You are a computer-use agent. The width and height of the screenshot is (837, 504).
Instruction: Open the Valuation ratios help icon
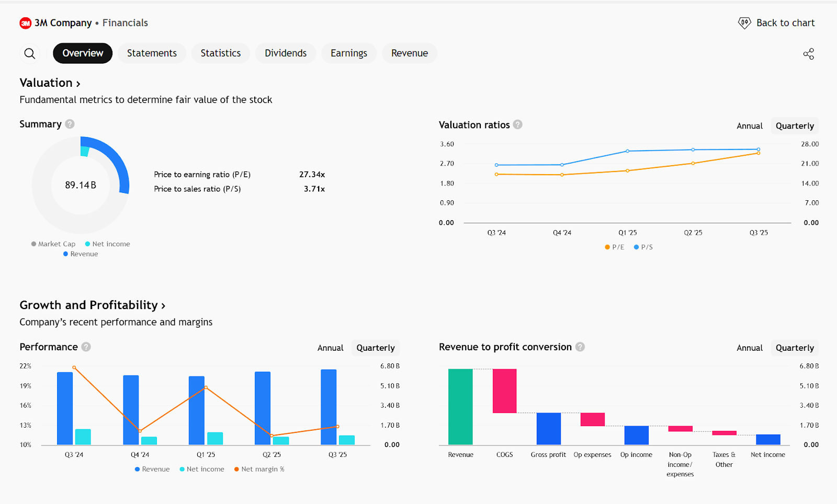click(x=517, y=124)
